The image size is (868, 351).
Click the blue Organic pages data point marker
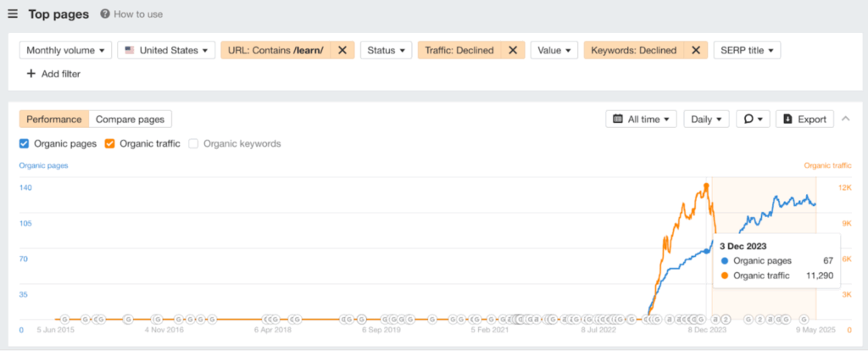706,251
